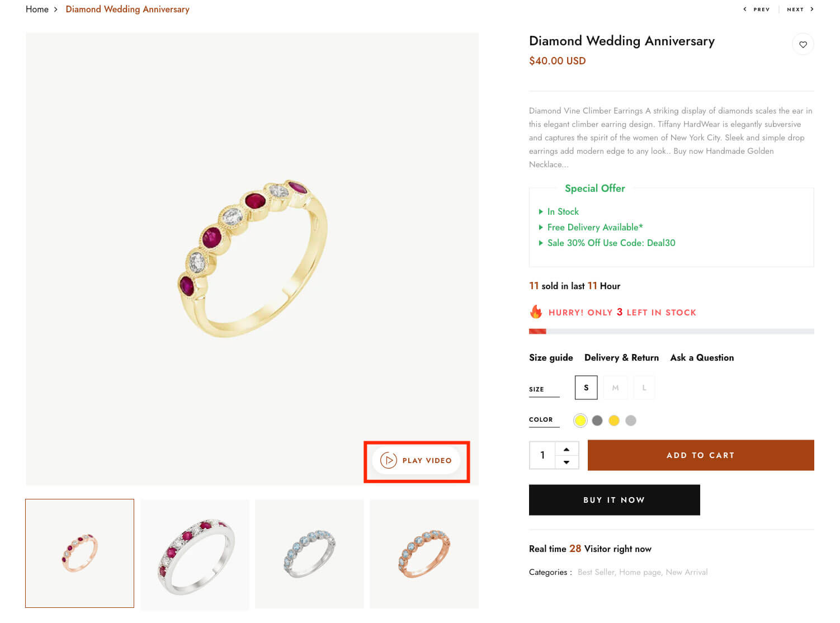Click the BUY IT NOW button

click(614, 500)
